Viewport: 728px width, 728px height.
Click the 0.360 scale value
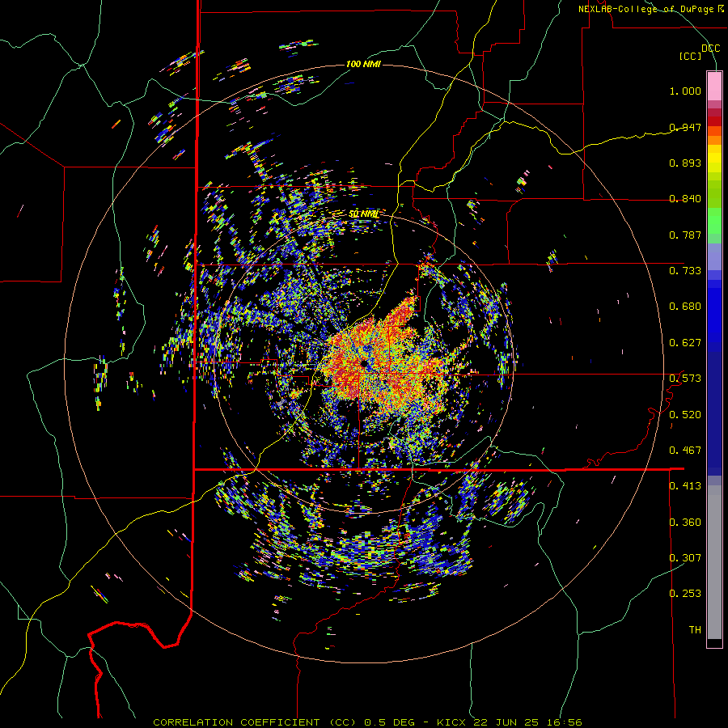click(x=685, y=523)
